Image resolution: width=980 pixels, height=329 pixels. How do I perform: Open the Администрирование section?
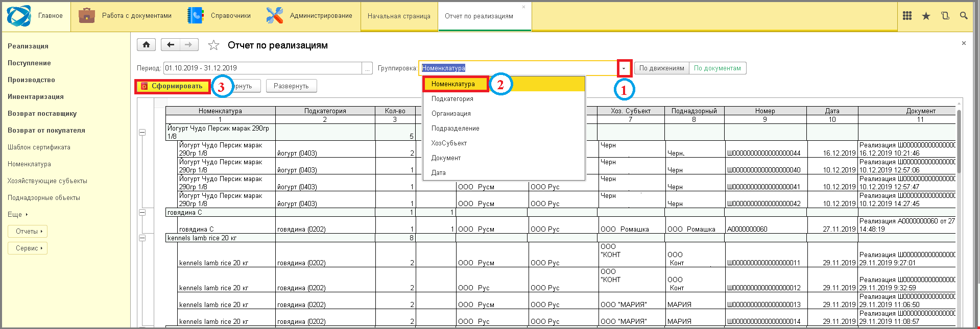pyautogui.click(x=309, y=16)
